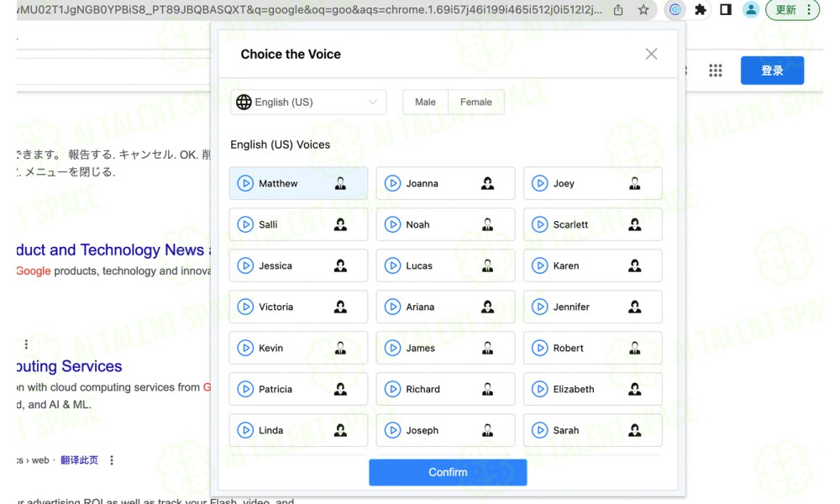The height and width of the screenshot is (504, 840).
Task: Open the Chrome profile avatar
Action: click(751, 9)
